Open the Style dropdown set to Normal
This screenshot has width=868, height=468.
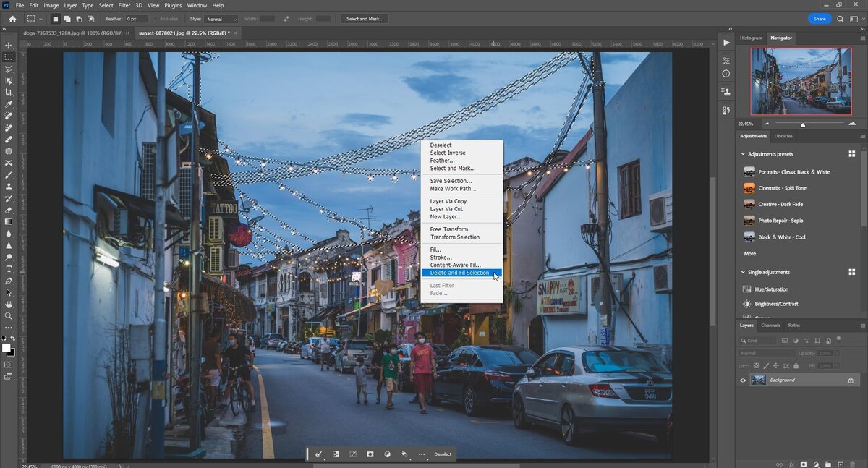point(221,19)
